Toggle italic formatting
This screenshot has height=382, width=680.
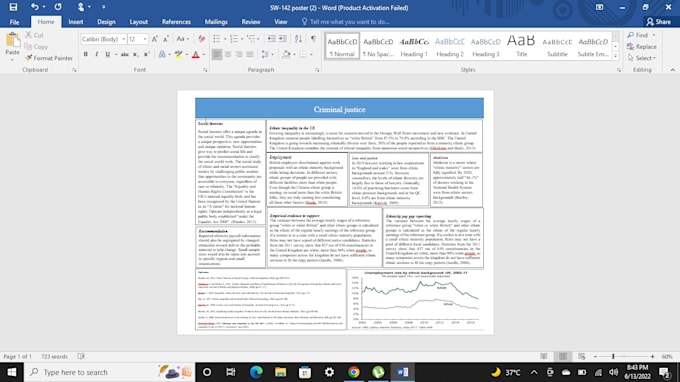coord(96,54)
